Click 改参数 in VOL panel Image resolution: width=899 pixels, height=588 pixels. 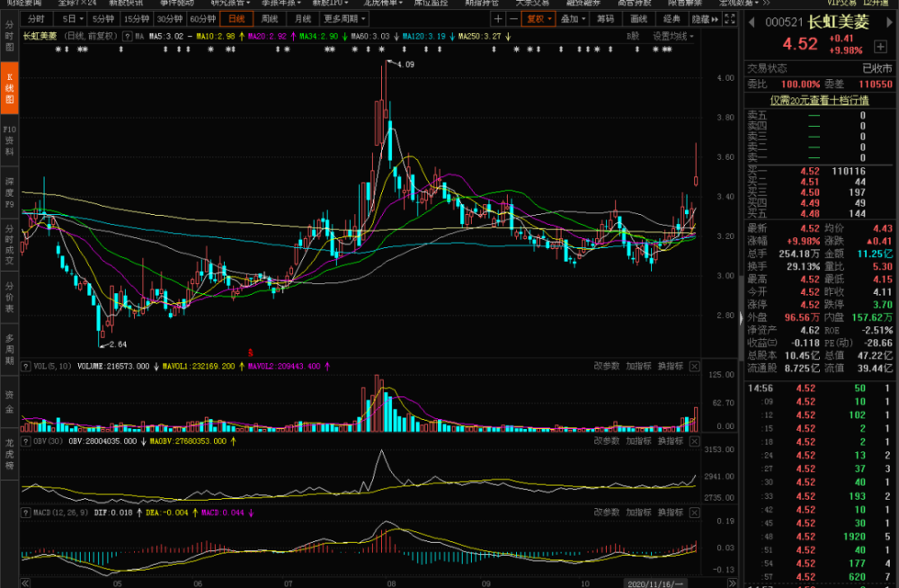tap(607, 366)
